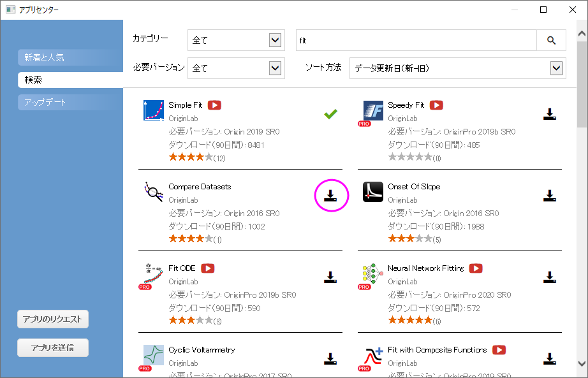Click the Simple Fit app icon

pos(154,110)
